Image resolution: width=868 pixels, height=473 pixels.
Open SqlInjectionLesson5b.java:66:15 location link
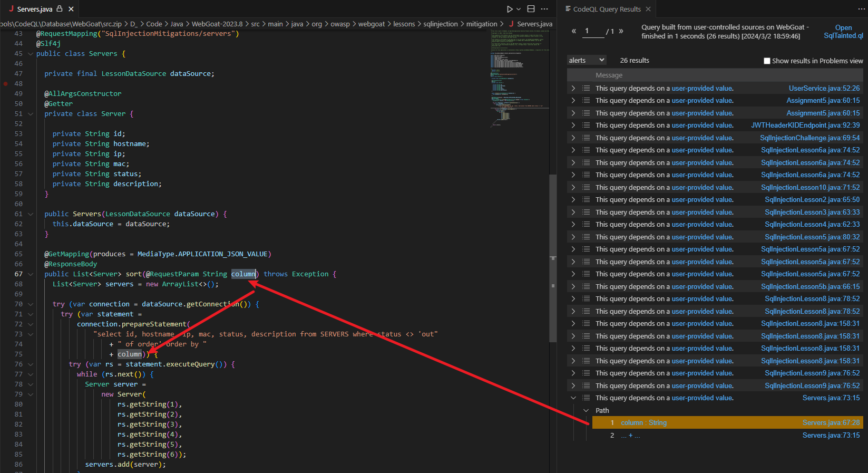810,286
